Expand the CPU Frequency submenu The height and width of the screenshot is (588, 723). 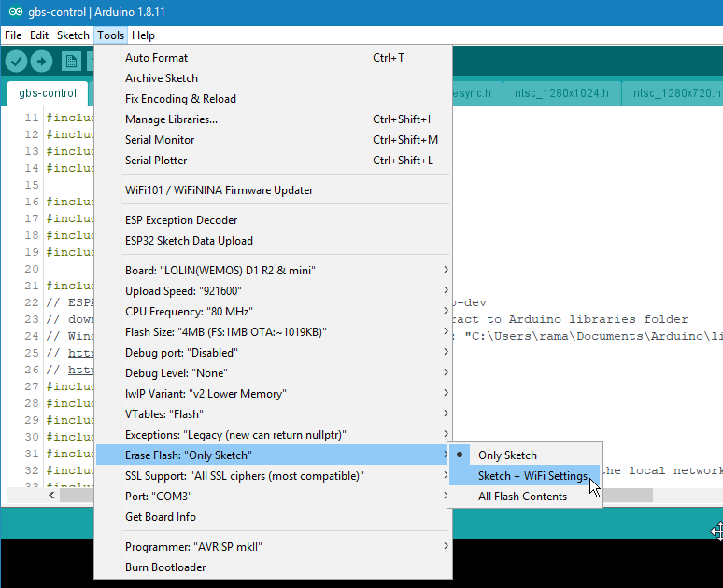coord(273,312)
